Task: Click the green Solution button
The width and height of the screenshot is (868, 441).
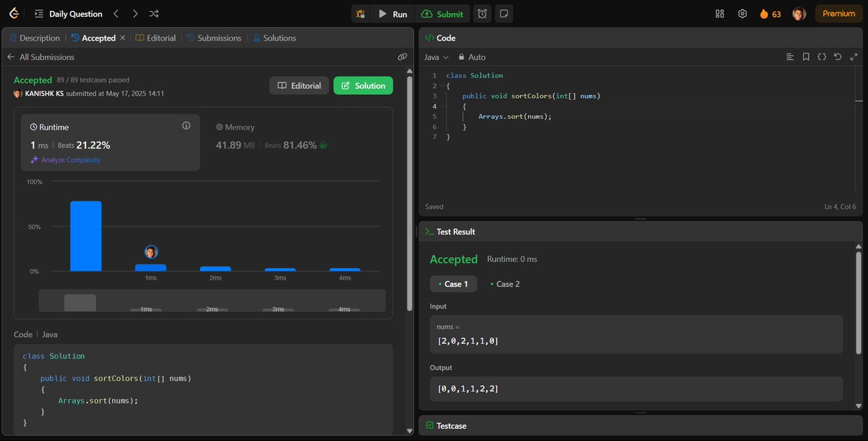Action: [x=363, y=85]
